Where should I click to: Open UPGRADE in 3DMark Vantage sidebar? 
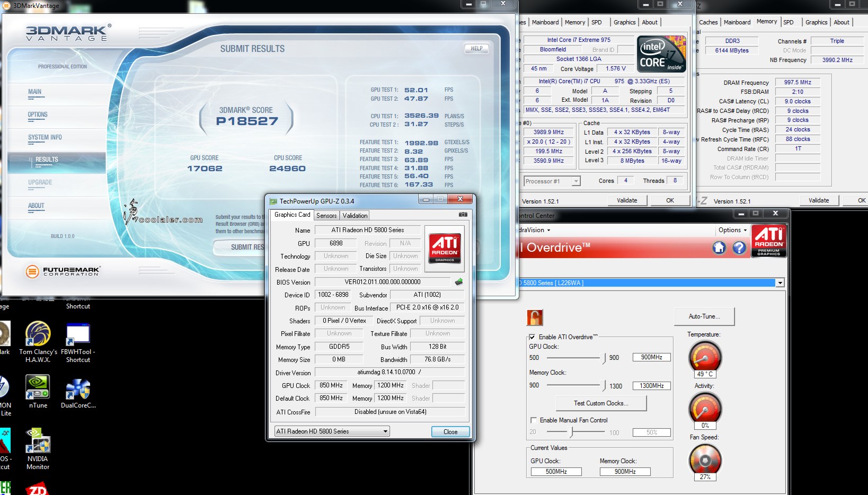[40, 182]
